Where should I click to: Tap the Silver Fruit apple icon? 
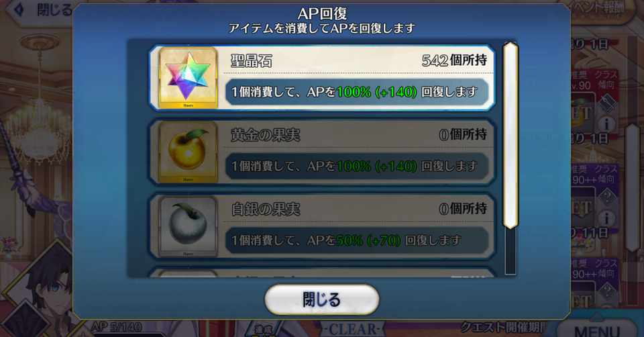tap(188, 226)
